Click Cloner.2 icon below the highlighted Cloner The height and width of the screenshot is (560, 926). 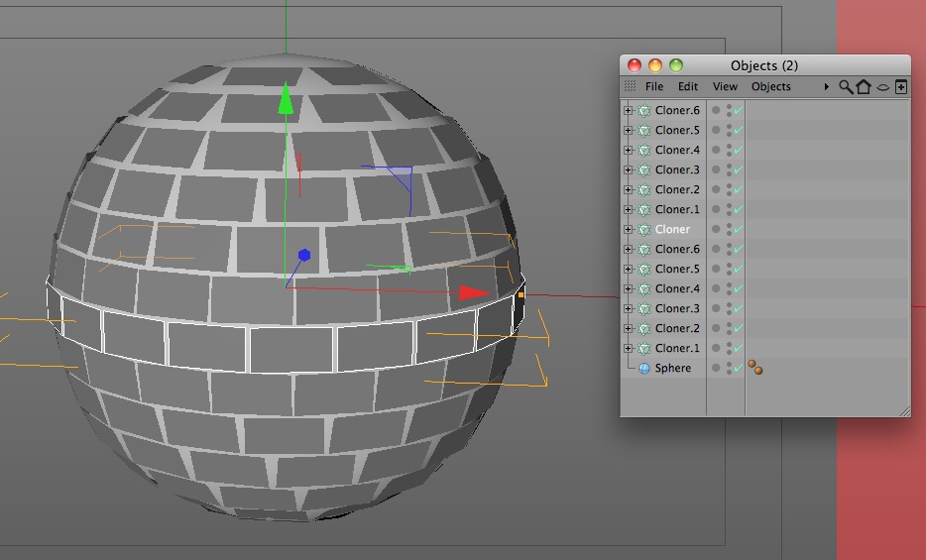[644, 328]
